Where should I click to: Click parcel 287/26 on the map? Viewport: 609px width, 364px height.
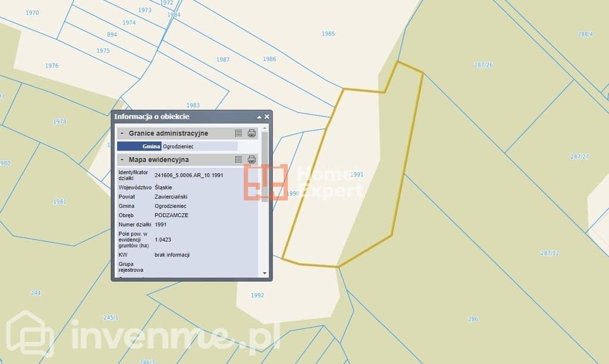[x=484, y=65]
